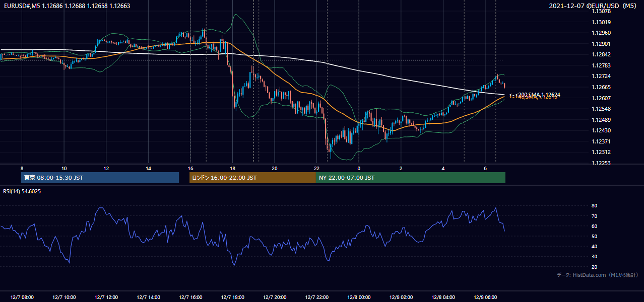Click price axis value 1.12312

pos(601,152)
